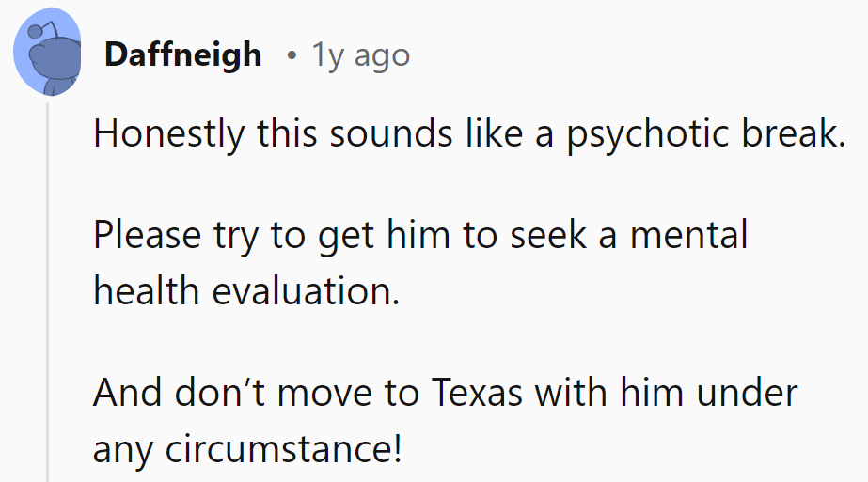
Task: Open the Daffneigh username profile link
Action: [182, 54]
